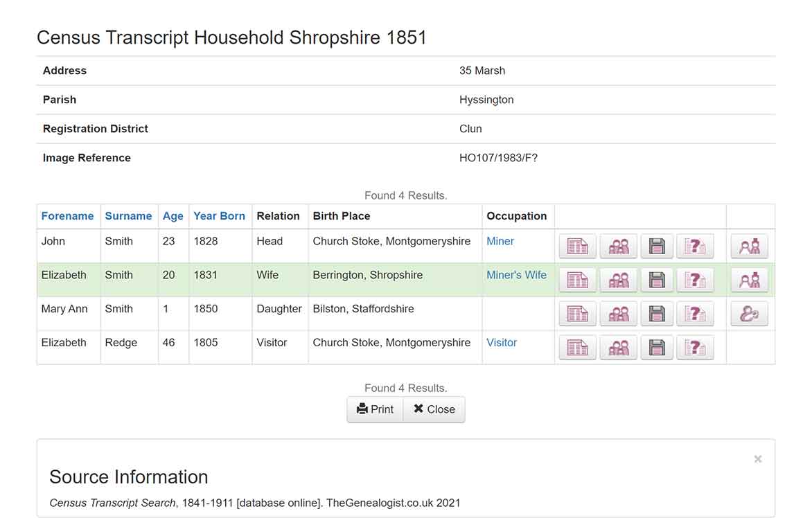Click the parish value Hyssington
The height and width of the screenshot is (518, 812).
click(486, 99)
